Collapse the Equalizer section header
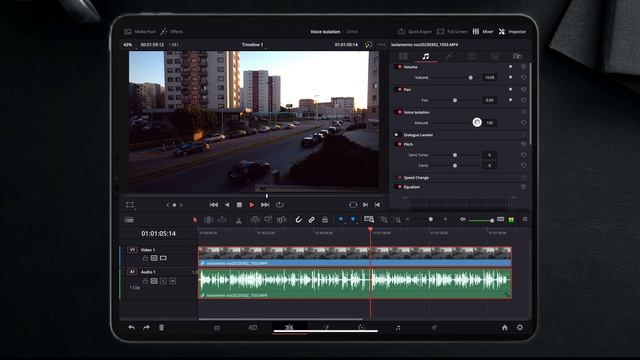The width and height of the screenshot is (640, 360). tap(411, 187)
